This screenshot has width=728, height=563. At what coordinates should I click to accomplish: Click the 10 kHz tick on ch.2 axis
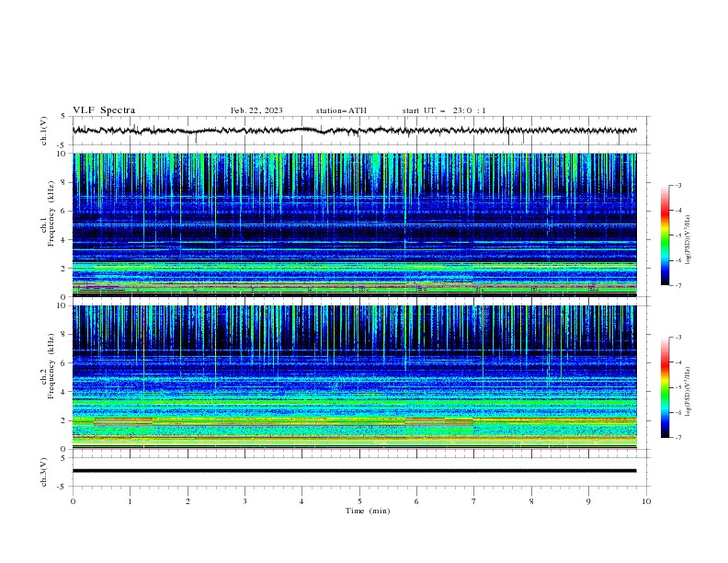tap(63, 305)
